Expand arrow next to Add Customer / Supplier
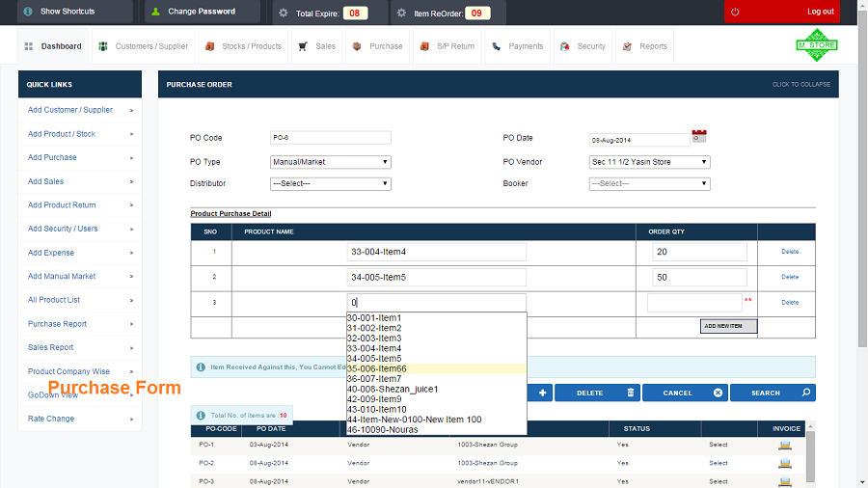Screen dimensions: 868x488 132,111
